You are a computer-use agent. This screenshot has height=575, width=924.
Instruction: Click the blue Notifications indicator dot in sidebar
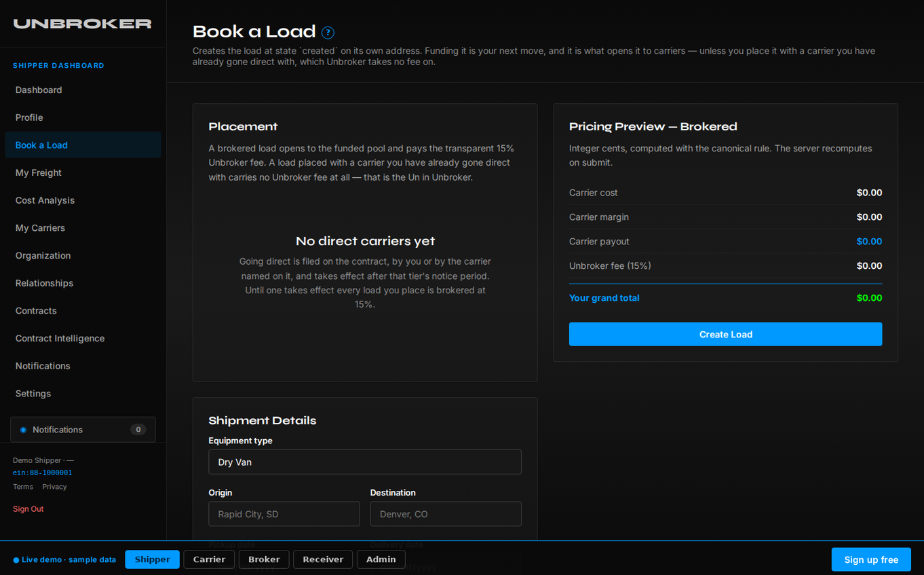pyautogui.click(x=23, y=430)
